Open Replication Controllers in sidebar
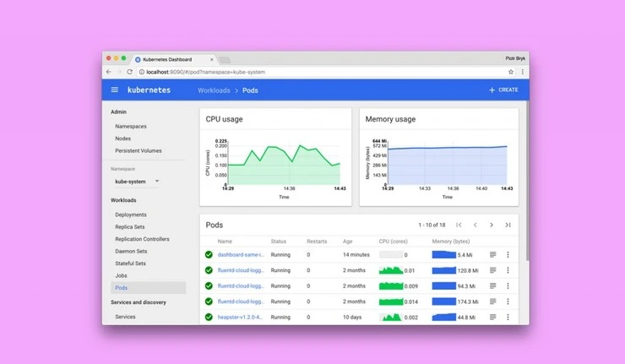Screen dimensions: 625x364 [142, 239]
